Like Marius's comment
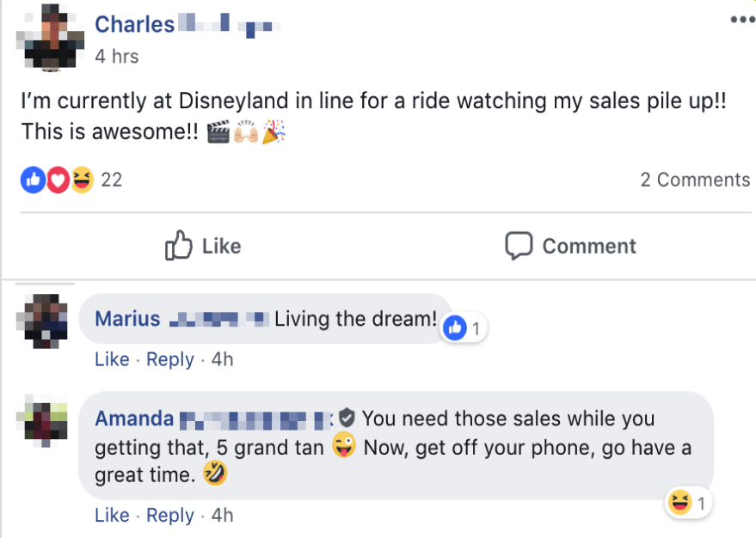The height and width of the screenshot is (538, 756). tap(112, 359)
